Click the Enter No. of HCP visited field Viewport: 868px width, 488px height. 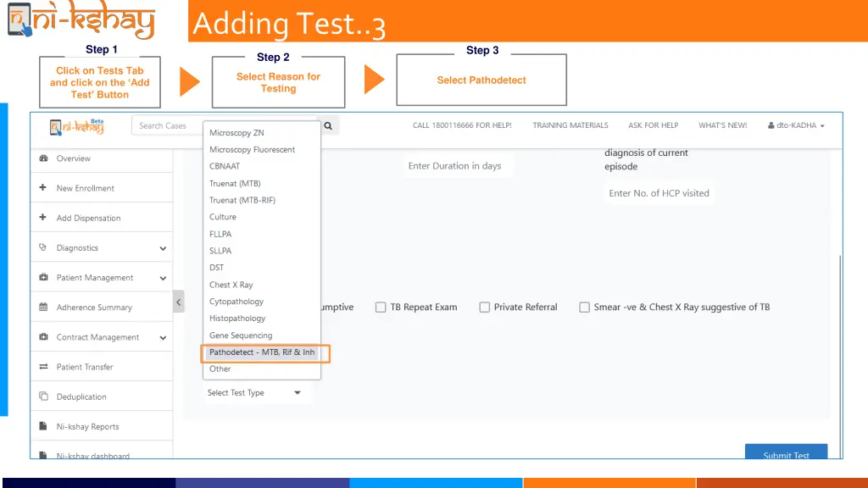(659, 193)
